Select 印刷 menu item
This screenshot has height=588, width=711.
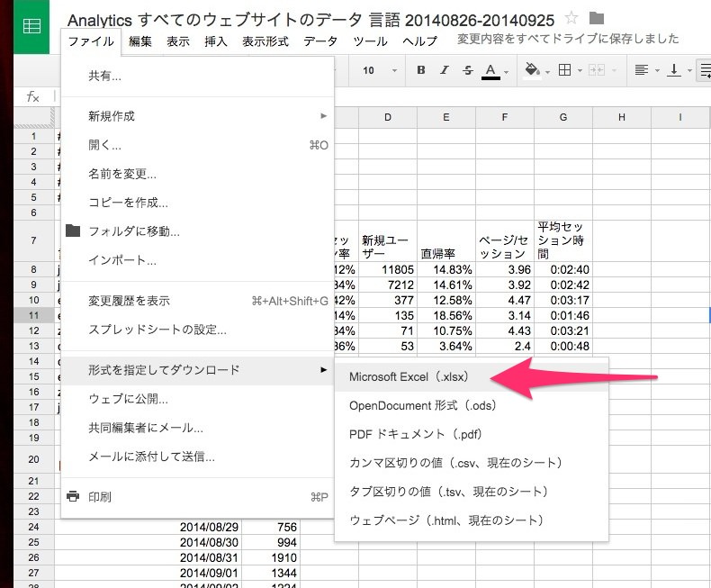pos(198,497)
